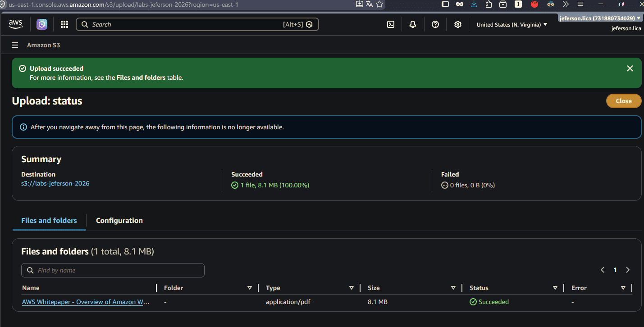Open the Status column filter arrow

555,288
